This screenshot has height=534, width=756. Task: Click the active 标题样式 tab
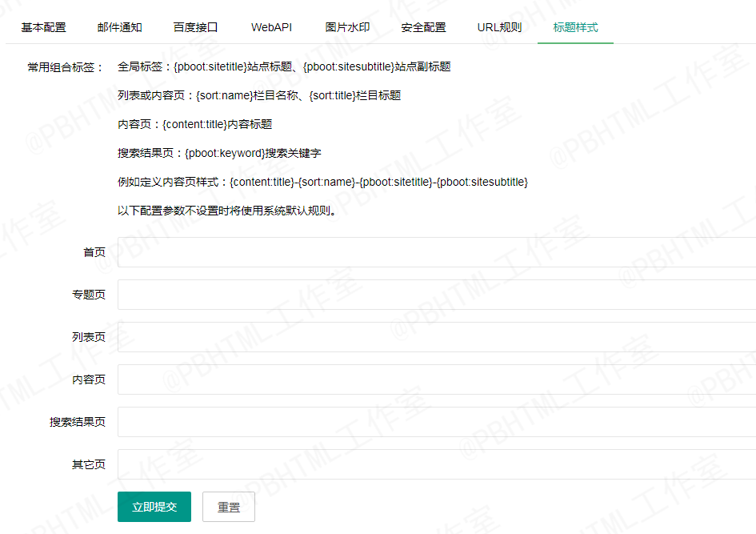click(x=575, y=27)
